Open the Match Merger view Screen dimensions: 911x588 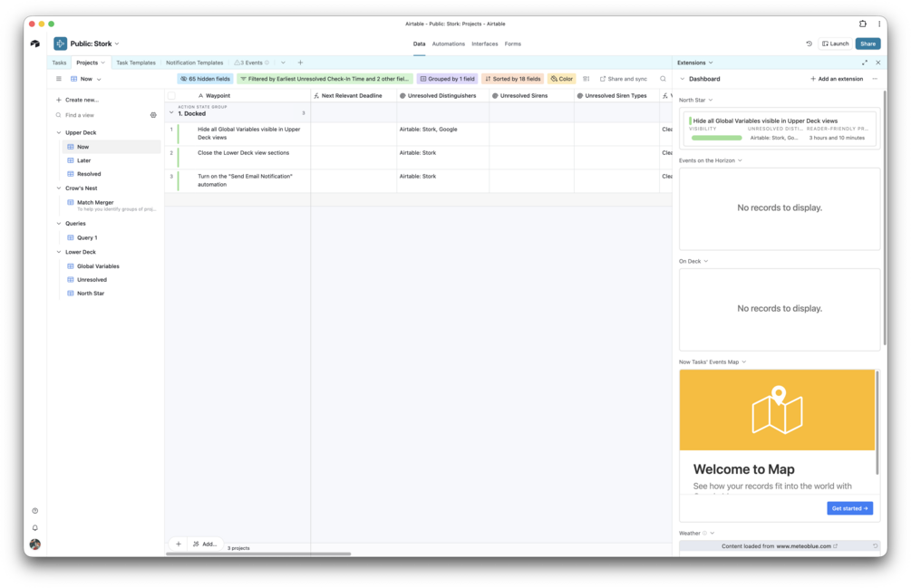pyautogui.click(x=111, y=205)
